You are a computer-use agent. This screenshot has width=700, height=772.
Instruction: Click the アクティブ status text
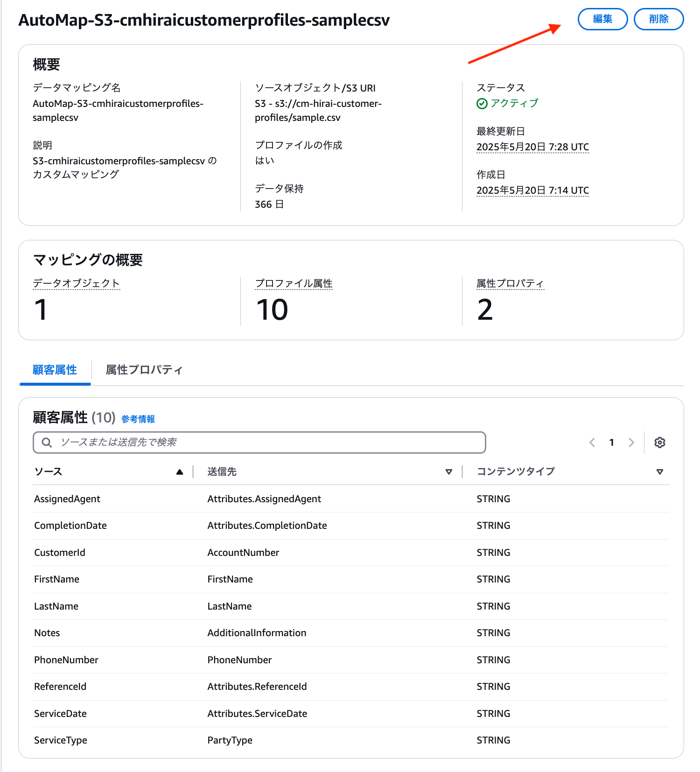(x=514, y=103)
